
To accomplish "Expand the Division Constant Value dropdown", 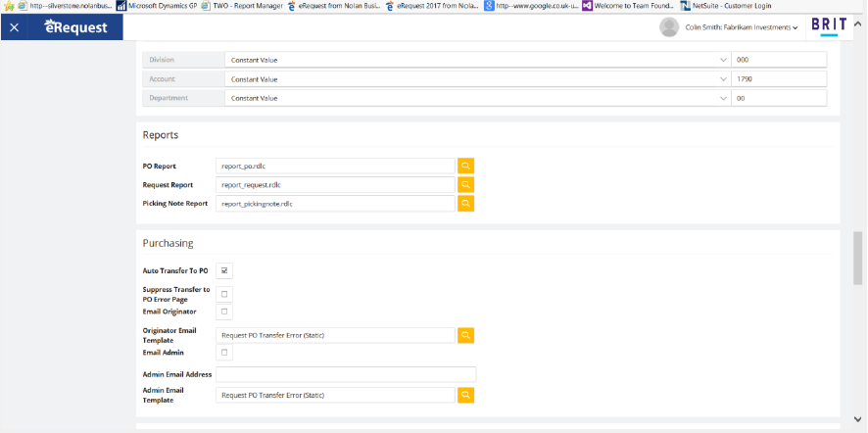I will pyautogui.click(x=722, y=59).
